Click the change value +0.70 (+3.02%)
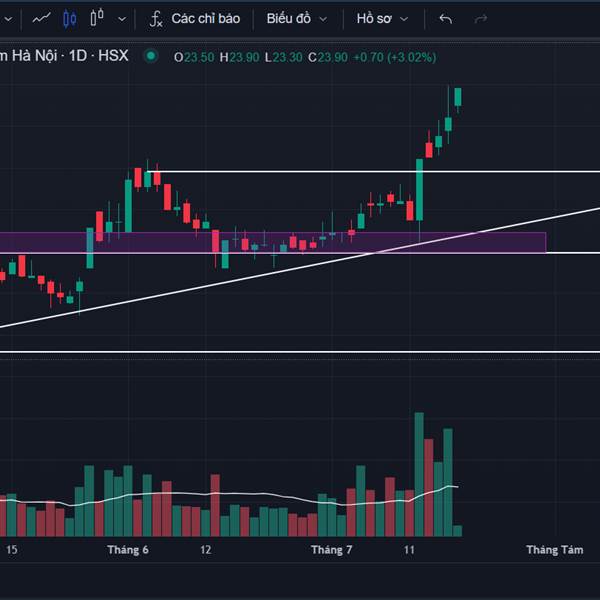This screenshot has width=600, height=600. pos(395,57)
